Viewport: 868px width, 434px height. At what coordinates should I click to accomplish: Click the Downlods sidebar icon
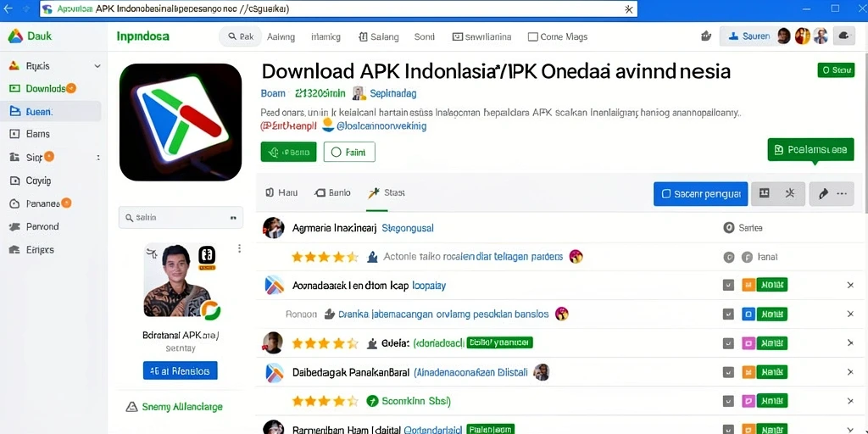[15, 88]
